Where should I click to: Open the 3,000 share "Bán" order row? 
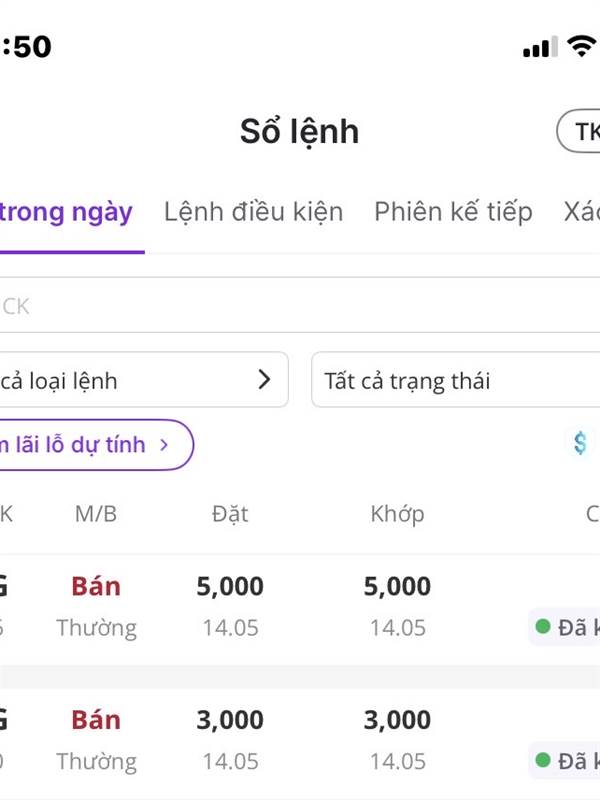pyautogui.click(x=300, y=740)
